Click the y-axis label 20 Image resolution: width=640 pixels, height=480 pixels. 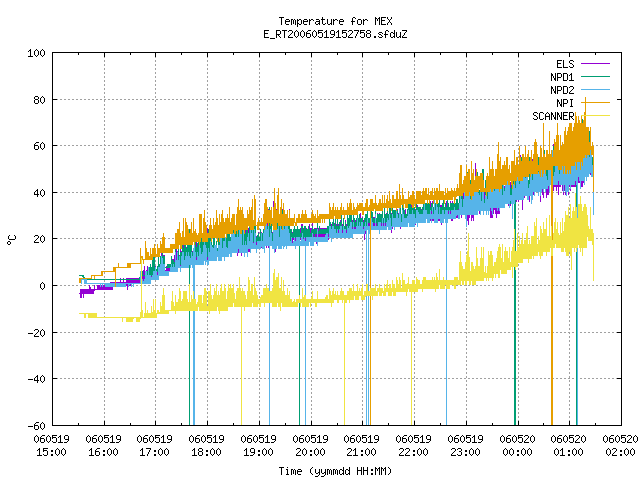[39, 239]
